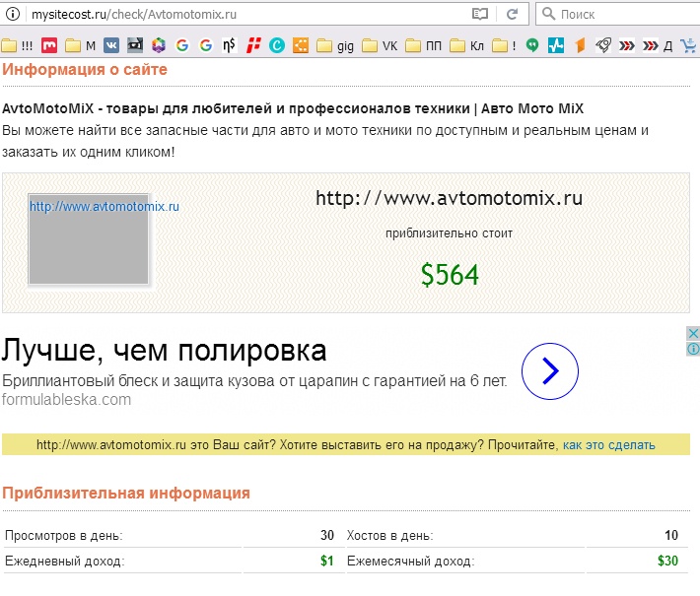Screen dimensions: 700x596
Task: Click the ad arrow circle button
Action: pyautogui.click(x=550, y=371)
